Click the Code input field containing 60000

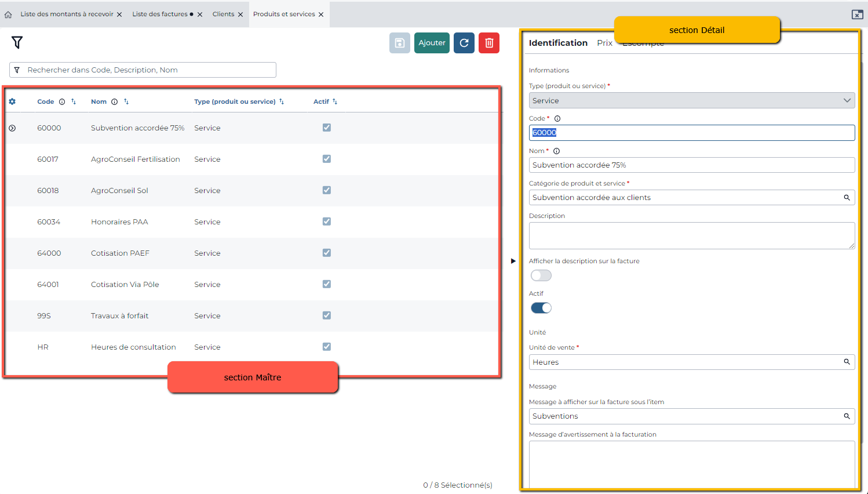pos(692,133)
